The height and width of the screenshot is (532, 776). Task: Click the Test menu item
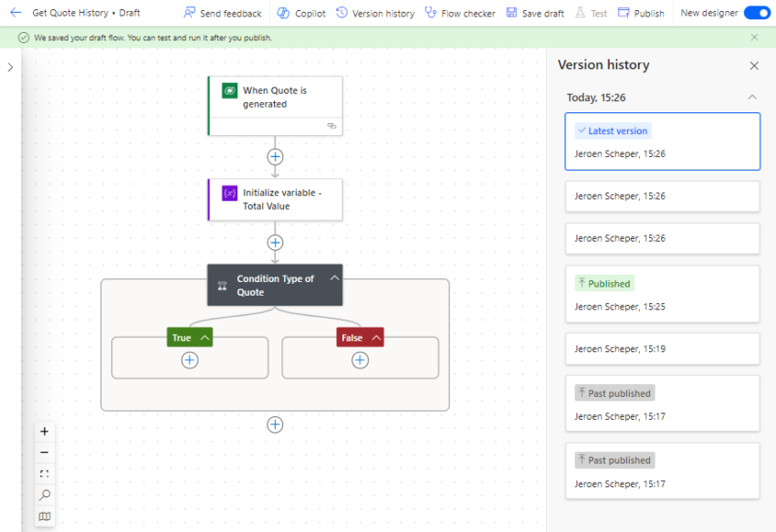click(x=591, y=13)
